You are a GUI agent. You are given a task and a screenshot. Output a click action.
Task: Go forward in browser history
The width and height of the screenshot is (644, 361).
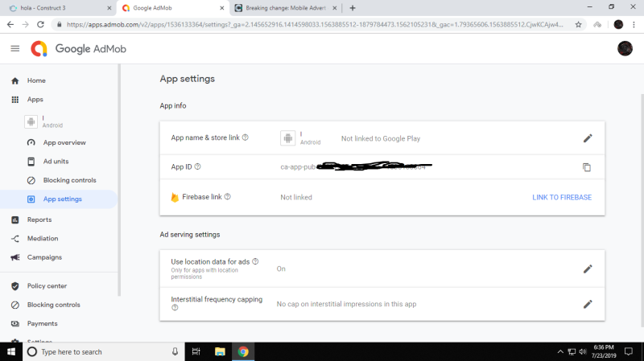point(26,25)
